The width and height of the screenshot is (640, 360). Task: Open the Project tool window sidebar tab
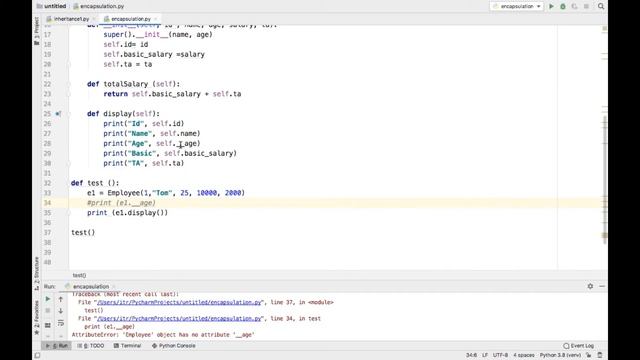point(37,31)
